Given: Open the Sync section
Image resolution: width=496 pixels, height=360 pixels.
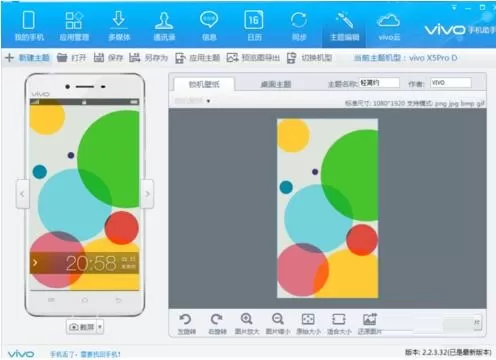Looking at the screenshot, I should pyautogui.click(x=299, y=26).
